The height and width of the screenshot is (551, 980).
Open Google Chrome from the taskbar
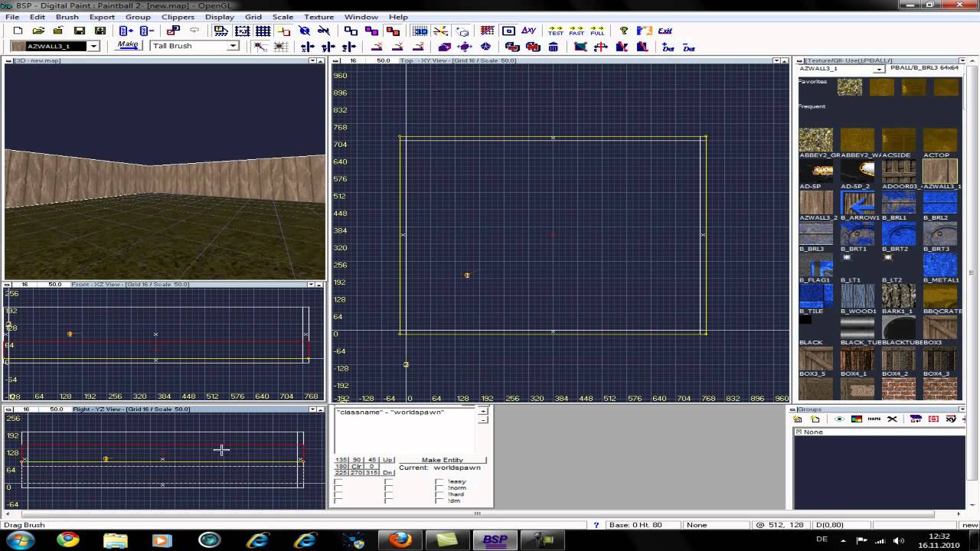[68, 540]
